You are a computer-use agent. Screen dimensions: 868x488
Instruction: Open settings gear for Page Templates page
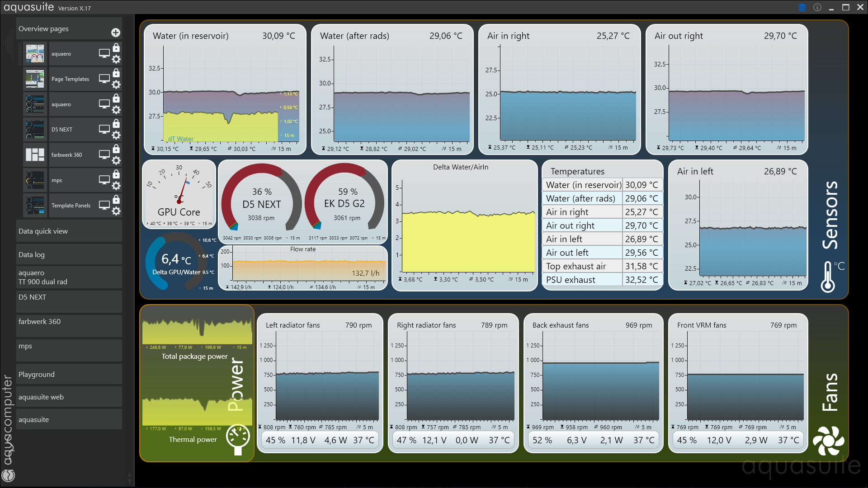pos(116,84)
